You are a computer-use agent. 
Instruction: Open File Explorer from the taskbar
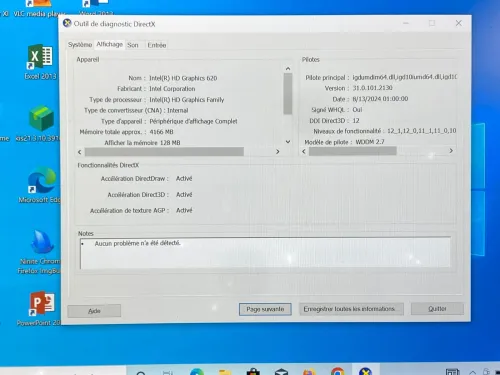(x=225, y=372)
